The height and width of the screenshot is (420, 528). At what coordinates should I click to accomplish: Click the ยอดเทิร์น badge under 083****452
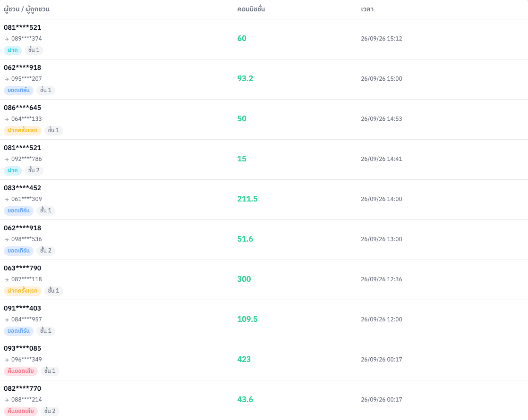tap(18, 210)
